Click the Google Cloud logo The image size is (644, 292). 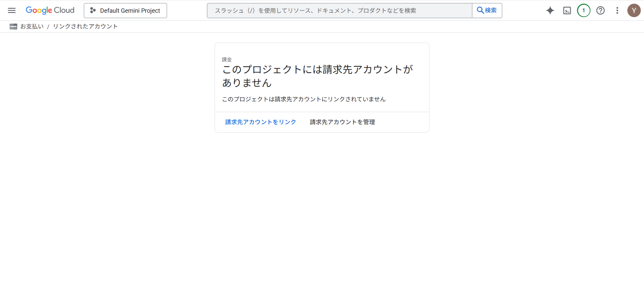[x=50, y=10]
